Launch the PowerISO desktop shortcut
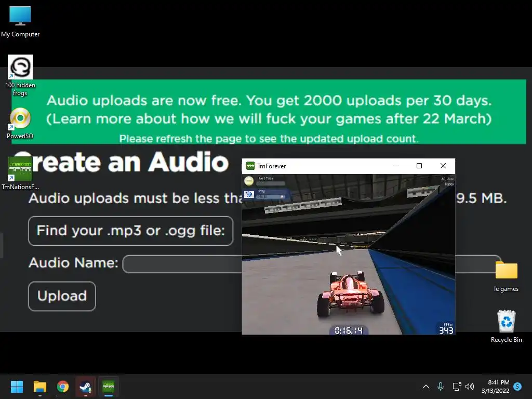 coord(20,123)
